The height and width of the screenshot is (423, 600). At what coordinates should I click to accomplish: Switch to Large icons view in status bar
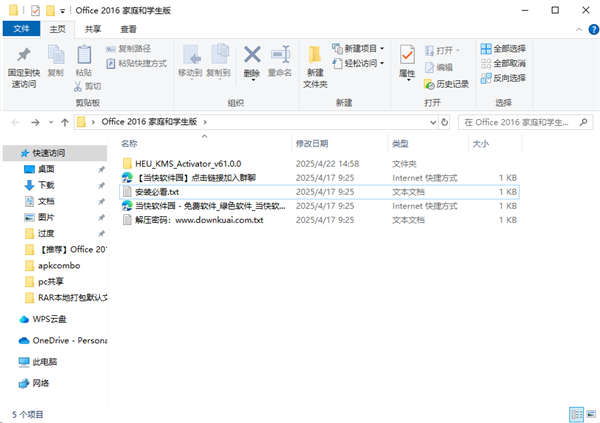591,414
